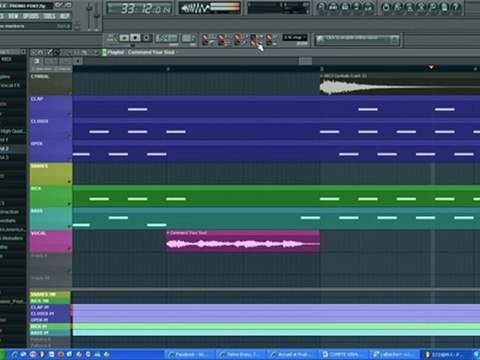Click the 33:12 song time display
Image resolution: width=480 pixels, height=360 pixels.
[x=139, y=9]
